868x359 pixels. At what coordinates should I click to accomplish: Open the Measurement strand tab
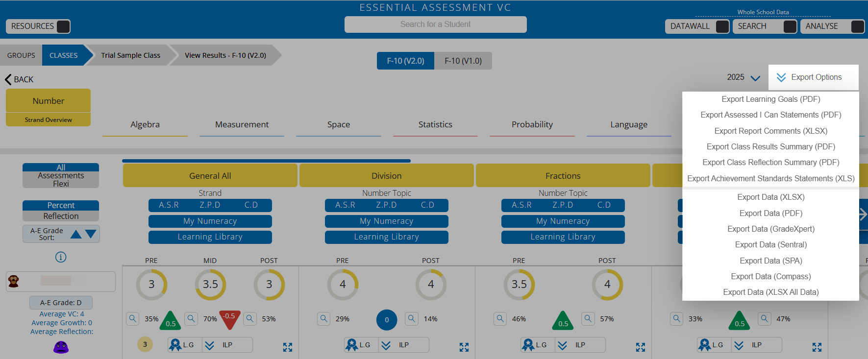242,125
